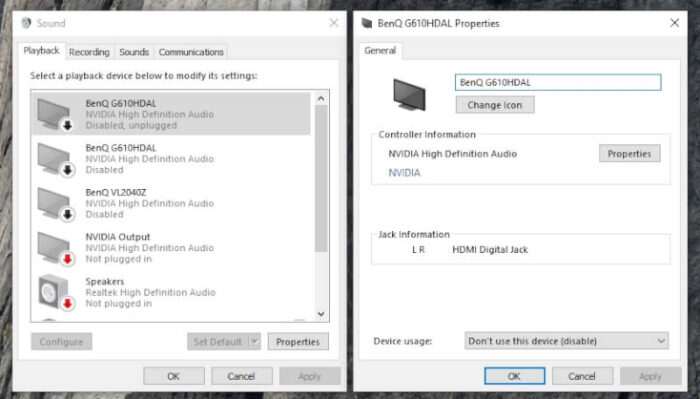Viewport: 700px width, 399px height.
Task: Click OK in the Sound window
Action: (x=174, y=376)
